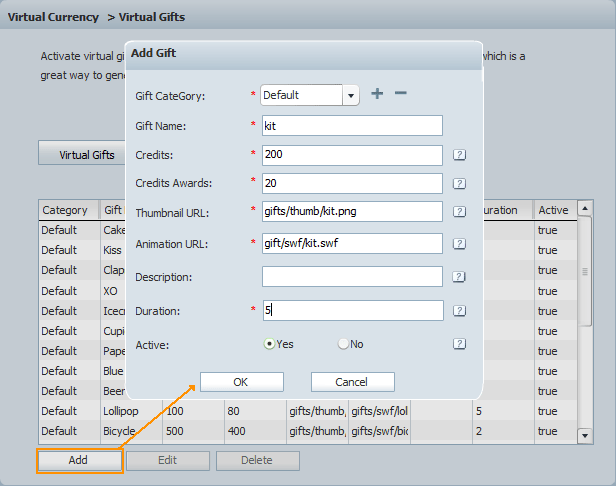Click the Add button below the table

pyautogui.click(x=79, y=460)
